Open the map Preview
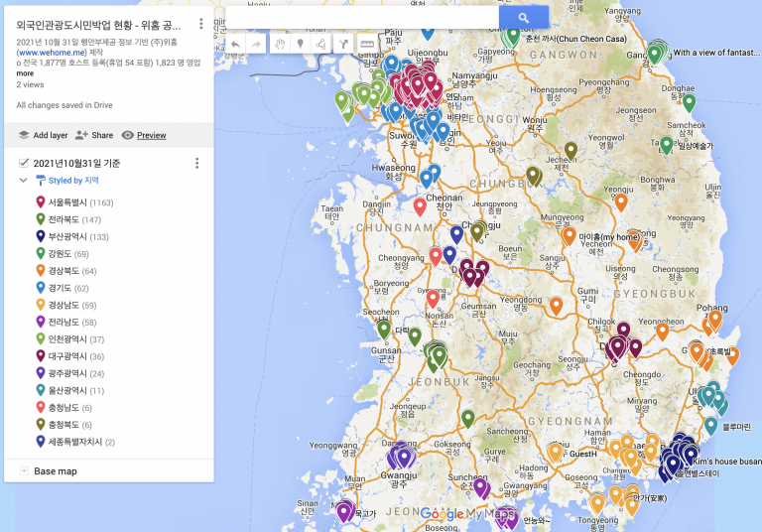Viewport: 762px width, 532px height. click(143, 135)
